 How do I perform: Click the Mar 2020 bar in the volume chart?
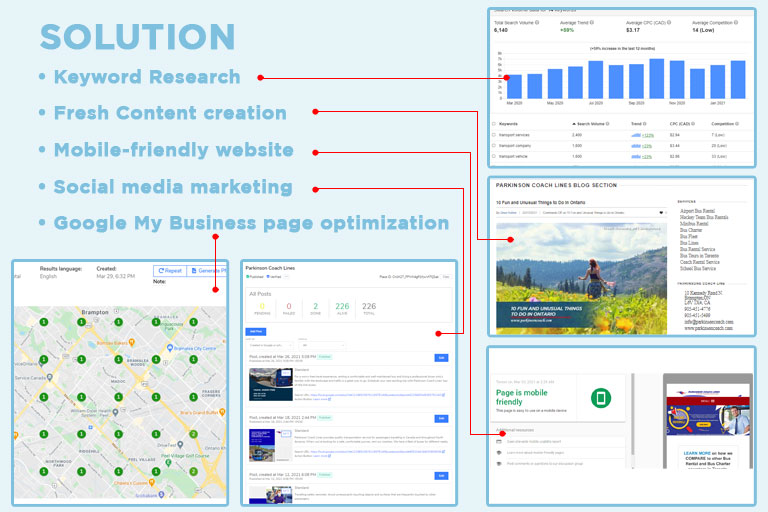[x=514, y=86]
